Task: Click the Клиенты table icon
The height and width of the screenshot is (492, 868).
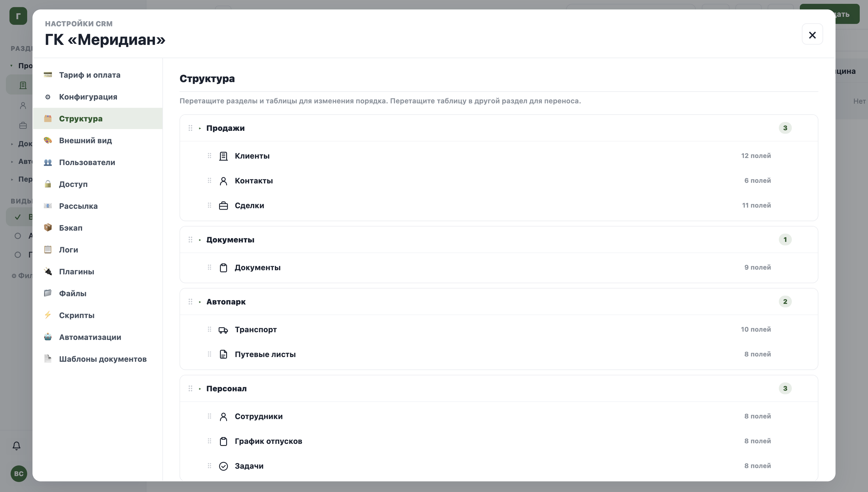Action: [x=223, y=156]
